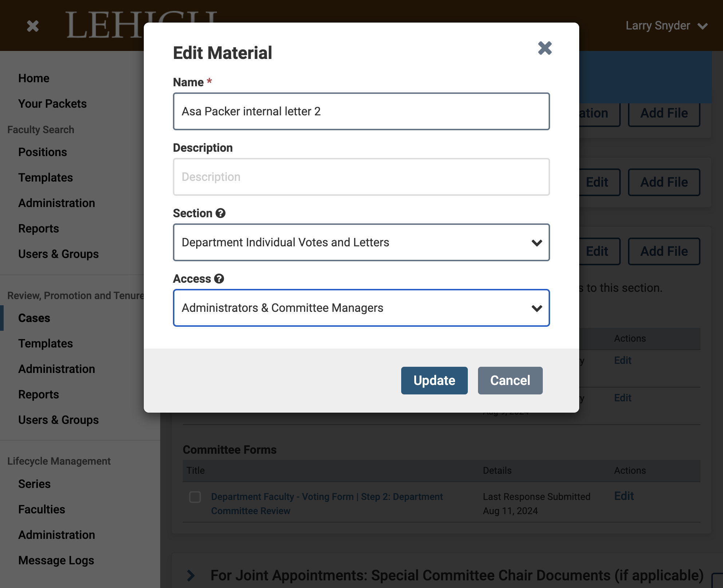The image size is (723, 588).
Task: Click the Access help question mark icon
Action: 219,279
